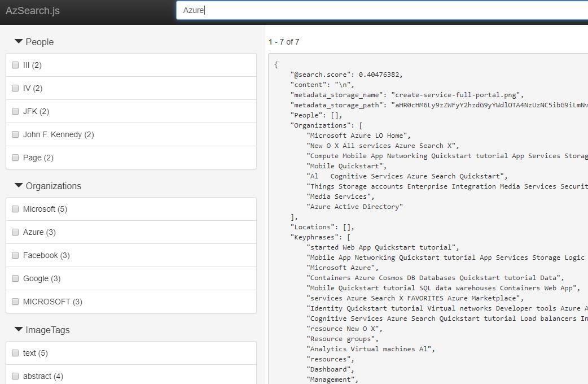Click "Microsoft Azure" keyphrase entry
This screenshot has height=384, width=588.
(343, 268)
